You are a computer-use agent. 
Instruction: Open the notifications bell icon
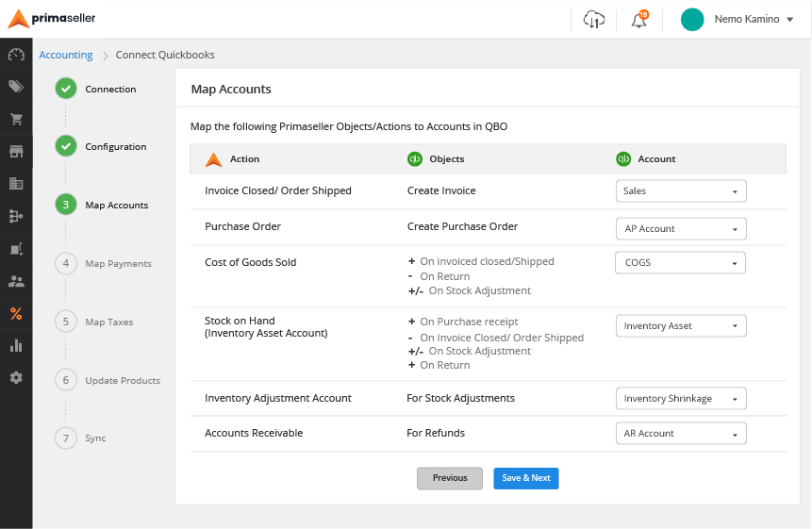pyautogui.click(x=639, y=20)
